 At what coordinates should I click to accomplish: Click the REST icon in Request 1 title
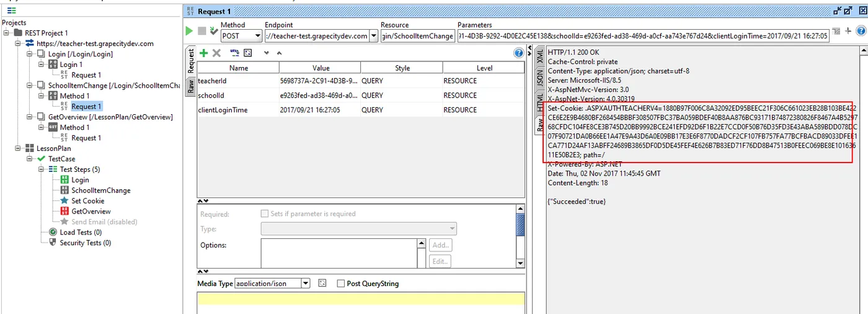[x=190, y=11]
